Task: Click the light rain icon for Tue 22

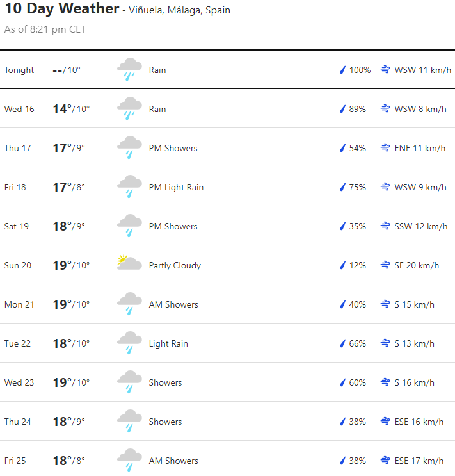Action: [x=129, y=343]
